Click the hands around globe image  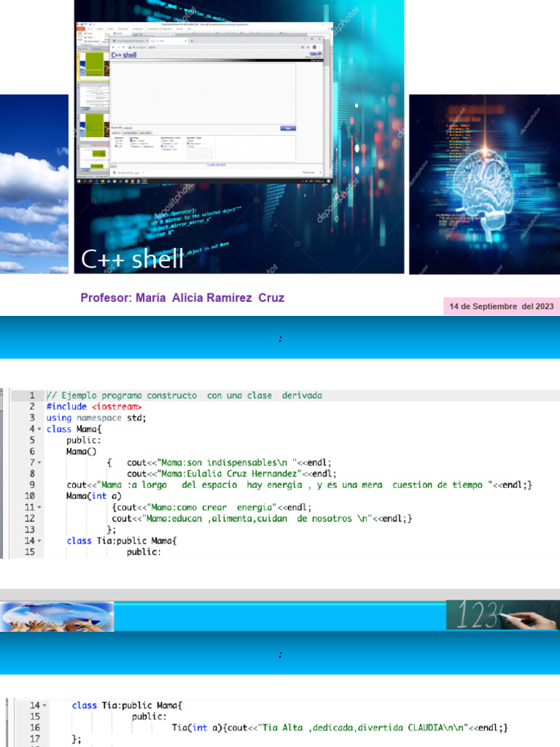(57, 617)
